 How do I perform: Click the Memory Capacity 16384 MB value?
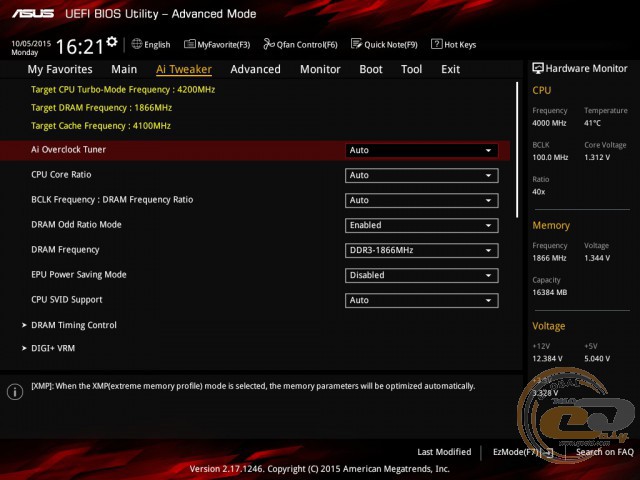549,292
